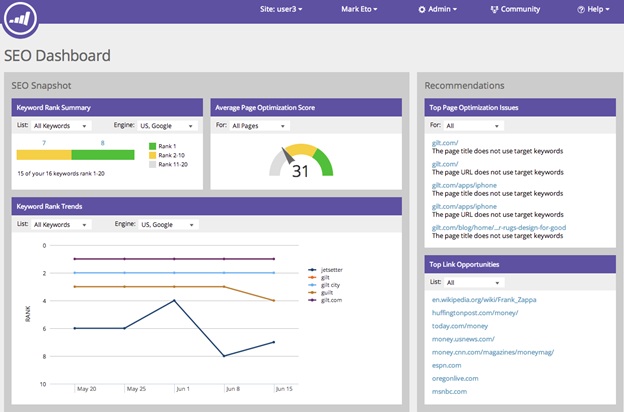This screenshot has width=624, height=412.
Task: Open the Keyword Rank Summary List dropdown
Action: [x=61, y=126]
